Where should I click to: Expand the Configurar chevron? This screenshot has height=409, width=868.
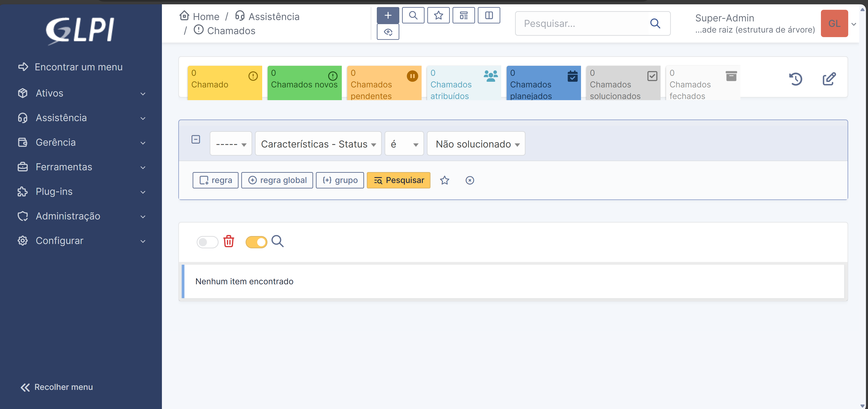pos(143,241)
